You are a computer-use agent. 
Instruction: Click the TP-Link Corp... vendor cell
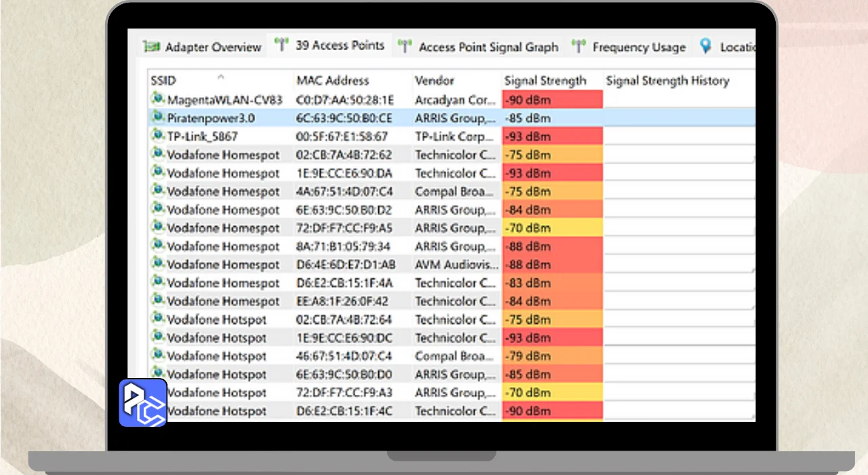click(x=456, y=136)
